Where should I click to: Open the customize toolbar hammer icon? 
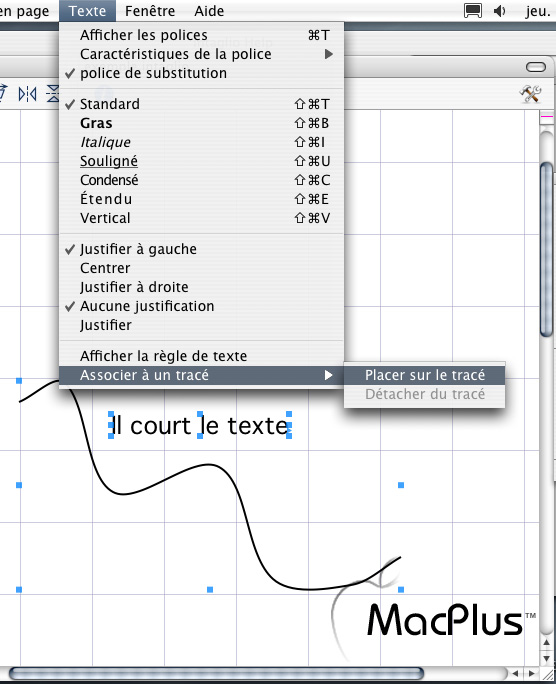[530, 94]
